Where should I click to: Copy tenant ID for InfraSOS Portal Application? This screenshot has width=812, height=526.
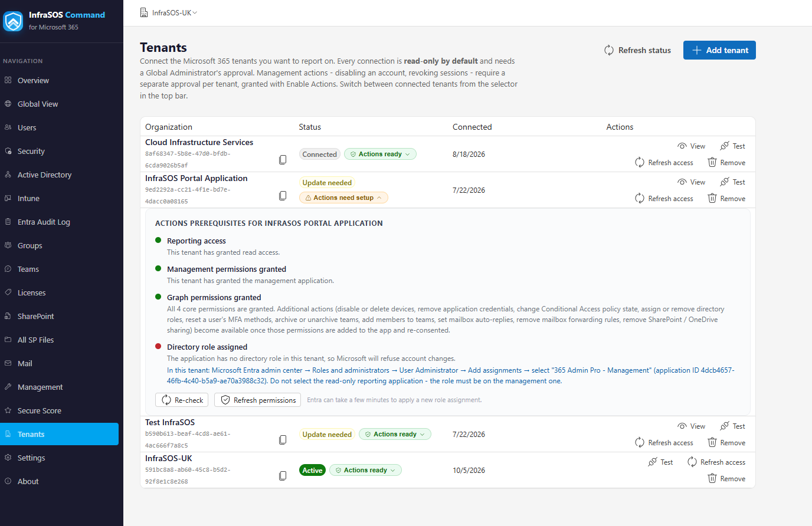pos(283,196)
